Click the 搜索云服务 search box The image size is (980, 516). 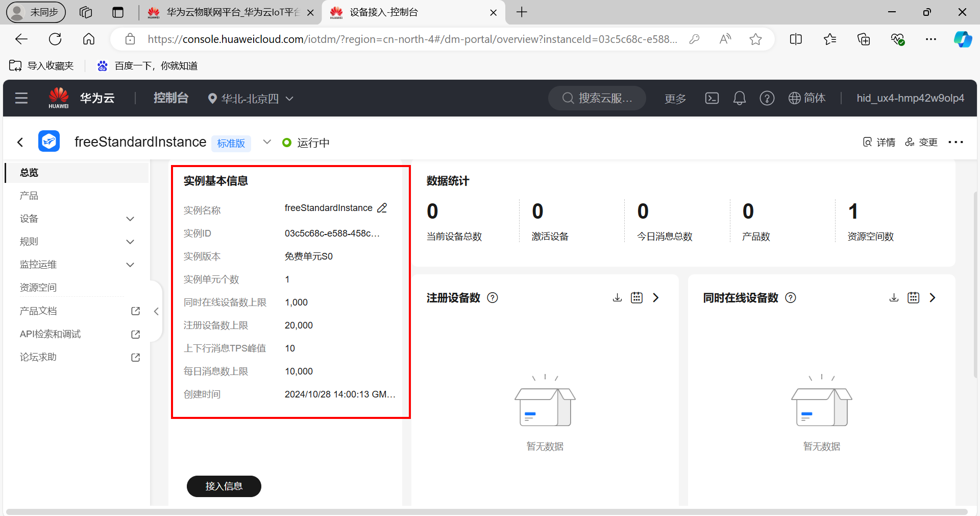coord(597,98)
